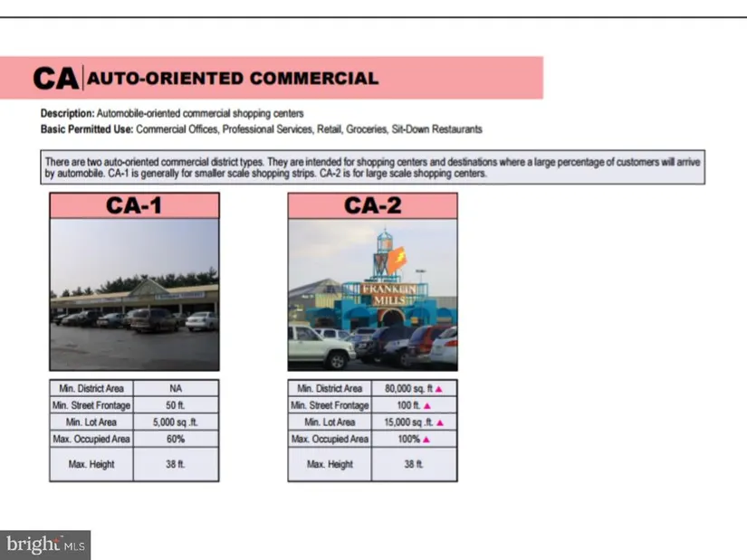Select CA-1 Max. Occupied Area 60% cell

point(176,440)
